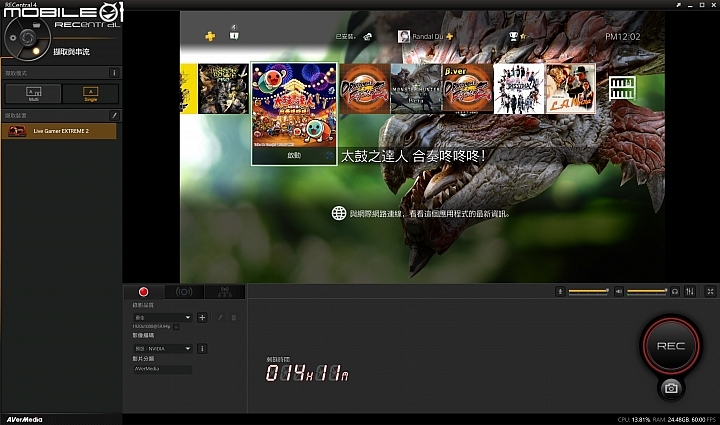Image resolution: width=720 pixels, height=425 pixels.
Task: Select the Dissidia character group tile
Action: [x=519, y=89]
